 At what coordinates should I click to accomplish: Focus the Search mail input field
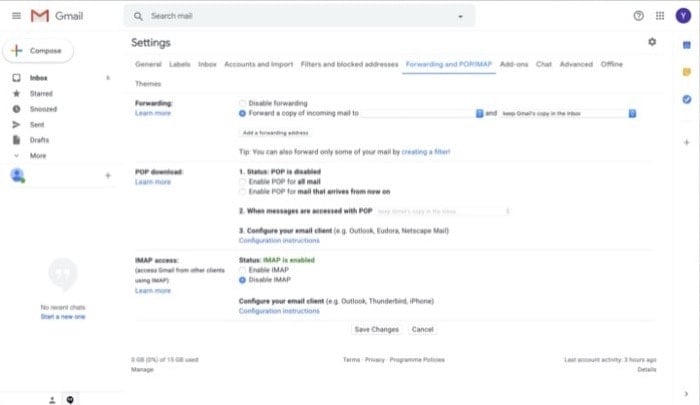pyautogui.click(x=299, y=17)
